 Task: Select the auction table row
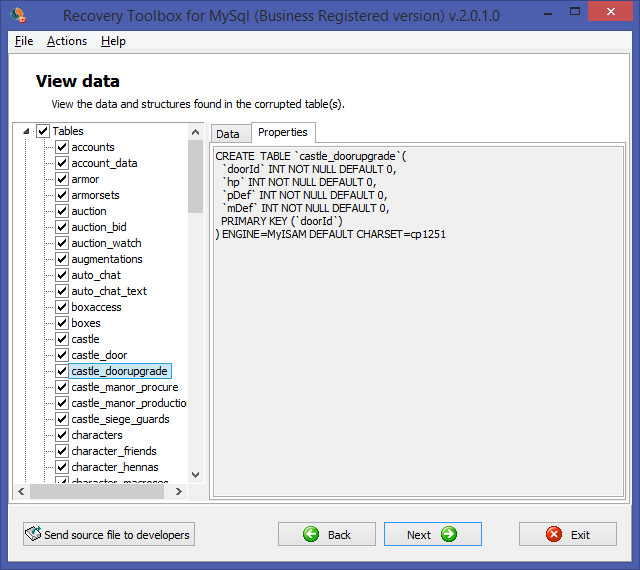(x=89, y=211)
